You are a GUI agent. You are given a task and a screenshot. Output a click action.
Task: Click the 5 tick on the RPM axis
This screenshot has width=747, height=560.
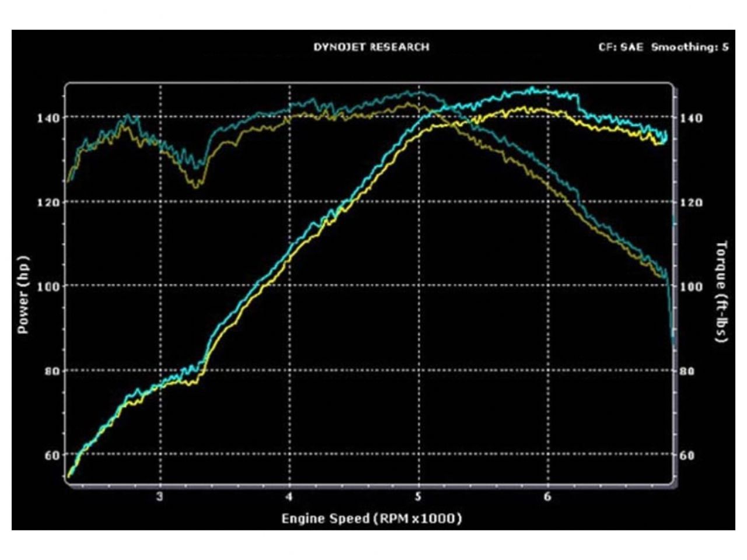click(x=418, y=496)
